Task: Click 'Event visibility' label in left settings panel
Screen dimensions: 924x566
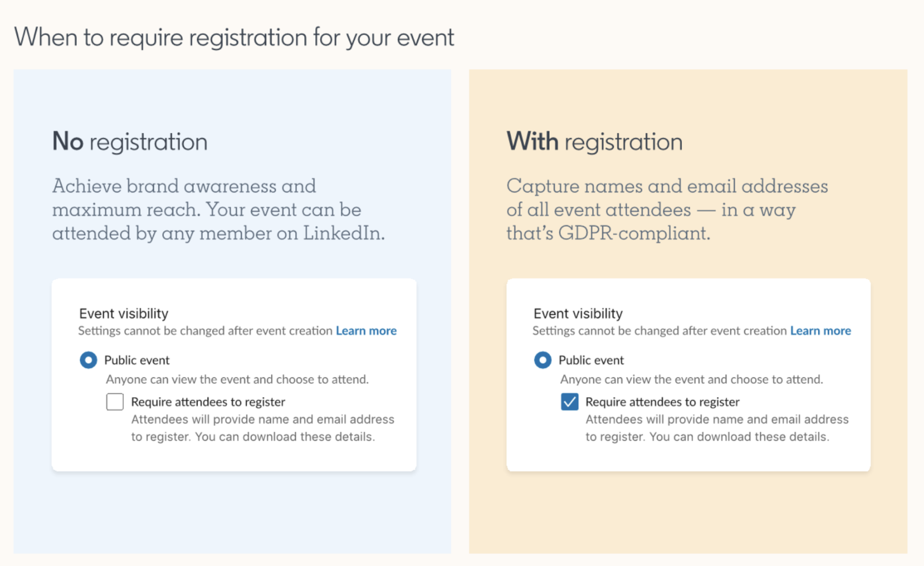Action: click(x=123, y=313)
